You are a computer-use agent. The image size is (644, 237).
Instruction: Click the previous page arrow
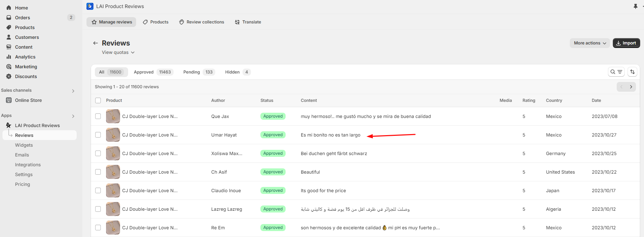(x=622, y=87)
